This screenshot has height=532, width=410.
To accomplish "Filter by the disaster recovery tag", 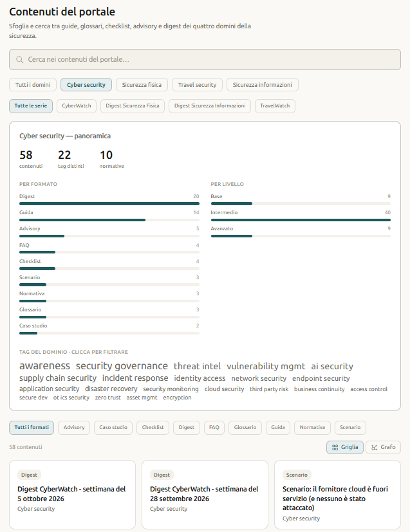I will pyautogui.click(x=111, y=389).
